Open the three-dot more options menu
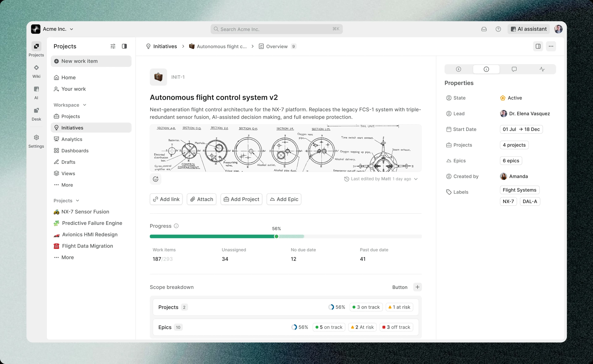The width and height of the screenshot is (593, 364). coord(551,46)
